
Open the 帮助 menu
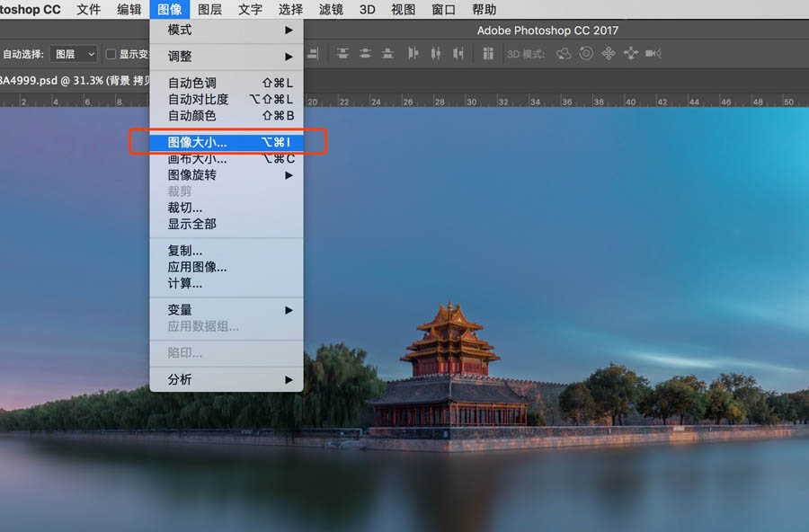point(484,9)
